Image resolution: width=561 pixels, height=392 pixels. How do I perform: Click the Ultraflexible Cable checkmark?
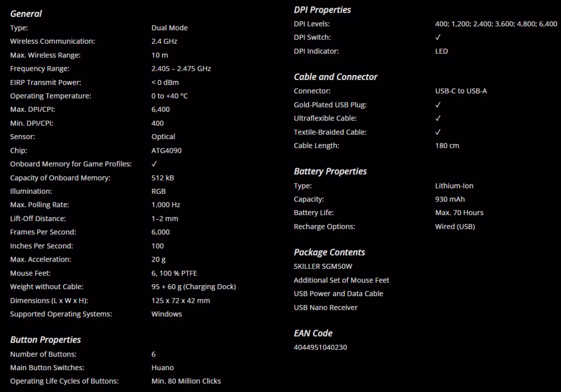[438, 118]
